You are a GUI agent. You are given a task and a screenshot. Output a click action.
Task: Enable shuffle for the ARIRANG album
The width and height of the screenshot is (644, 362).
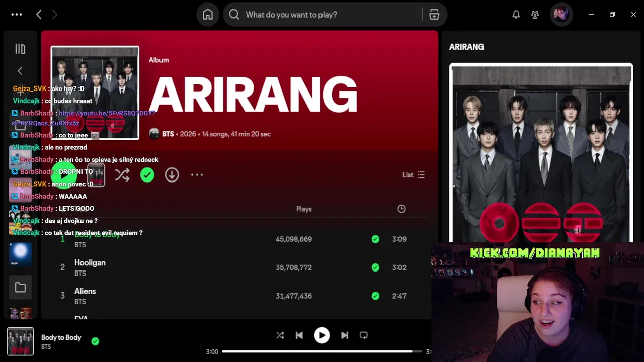(122, 175)
